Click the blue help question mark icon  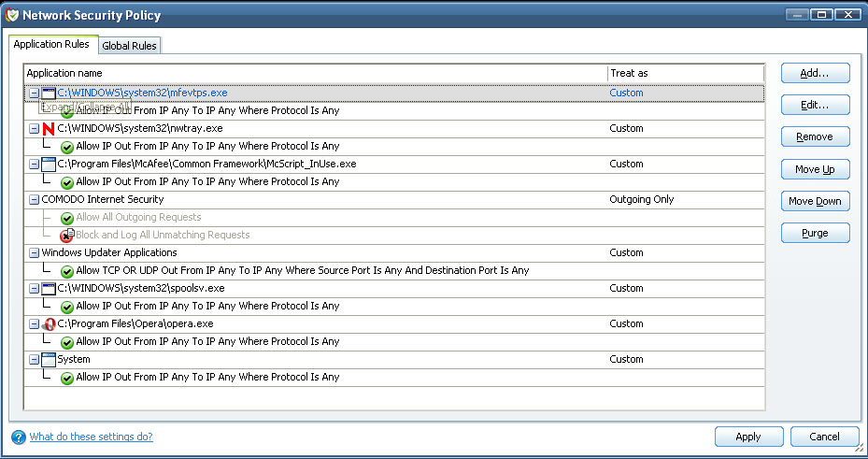18,437
